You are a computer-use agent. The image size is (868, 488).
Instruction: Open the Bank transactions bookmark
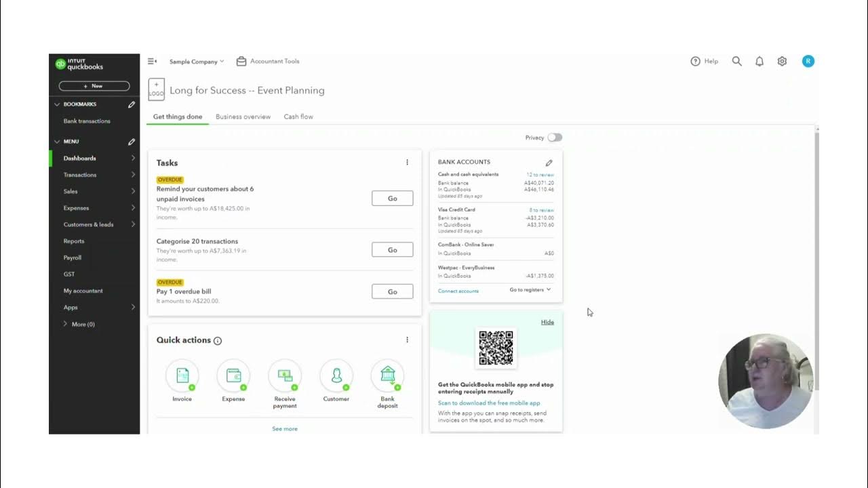(x=87, y=121)
